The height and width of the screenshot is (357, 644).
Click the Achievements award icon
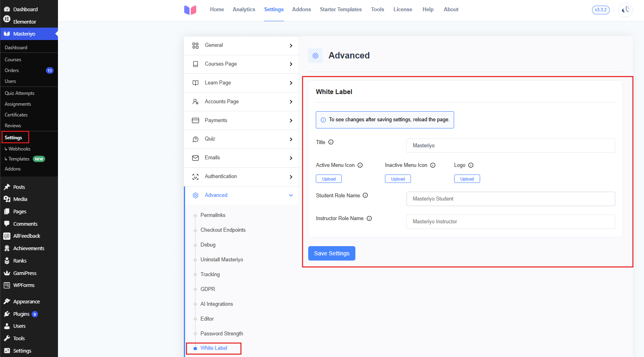(x=7, y=248)
